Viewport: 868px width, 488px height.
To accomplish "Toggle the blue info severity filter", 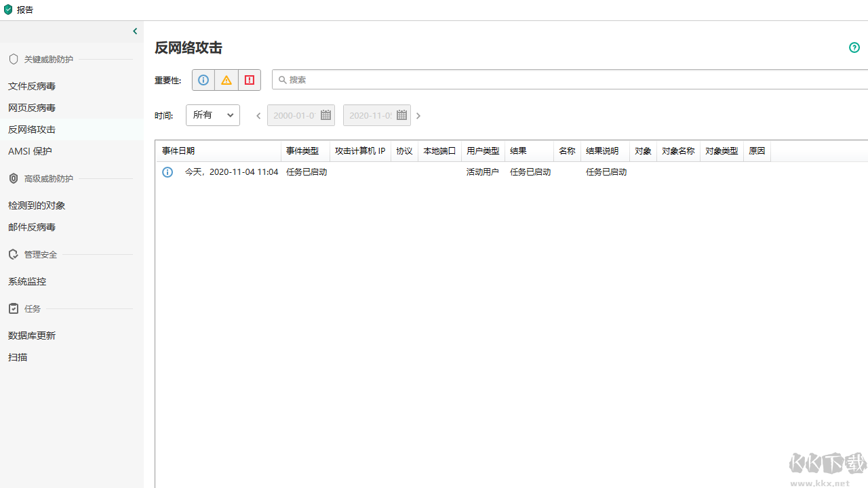I will (203, 80).
